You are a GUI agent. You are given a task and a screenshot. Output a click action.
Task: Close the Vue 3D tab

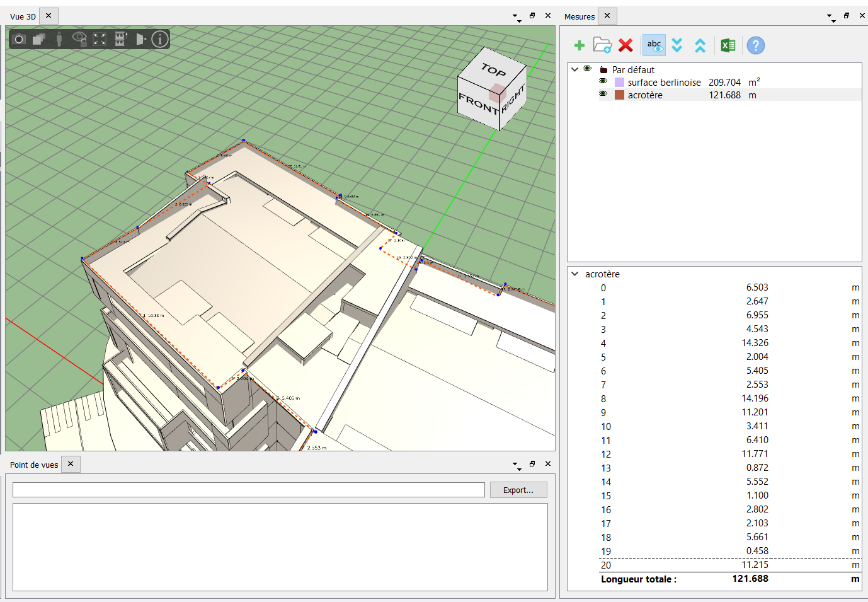49,16
